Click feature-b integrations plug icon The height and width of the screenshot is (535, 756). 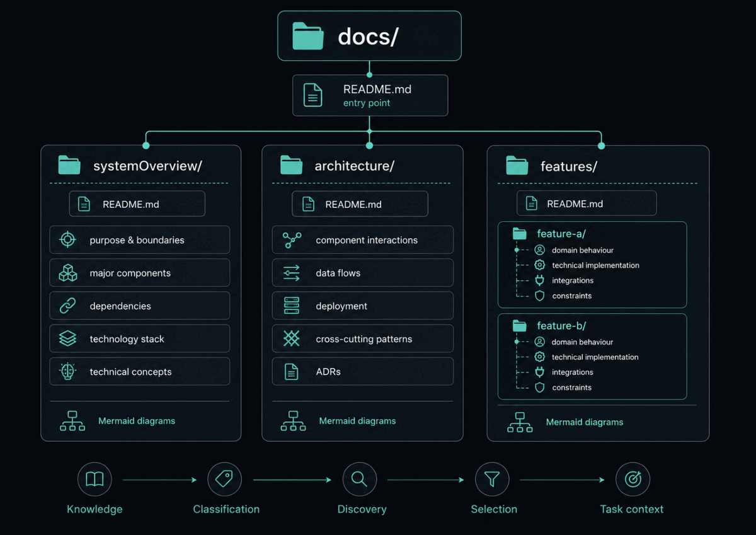[539, 372]
